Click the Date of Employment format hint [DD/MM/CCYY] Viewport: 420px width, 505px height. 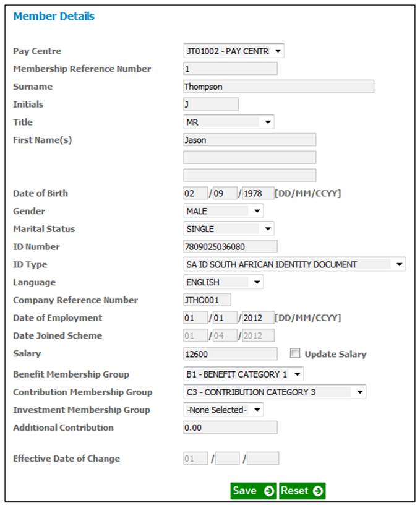307,317
